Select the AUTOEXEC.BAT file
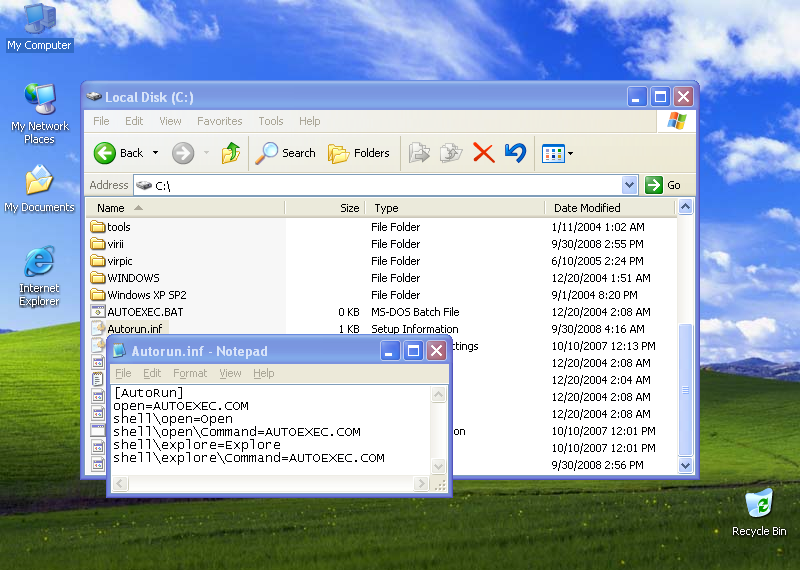Viewport: 800px width, 570px height. [x=137, y=312]
